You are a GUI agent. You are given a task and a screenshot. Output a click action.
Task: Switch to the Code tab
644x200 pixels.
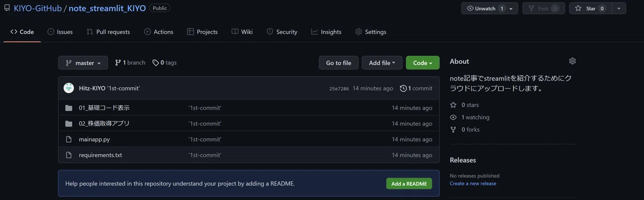[x=22, y=32]
